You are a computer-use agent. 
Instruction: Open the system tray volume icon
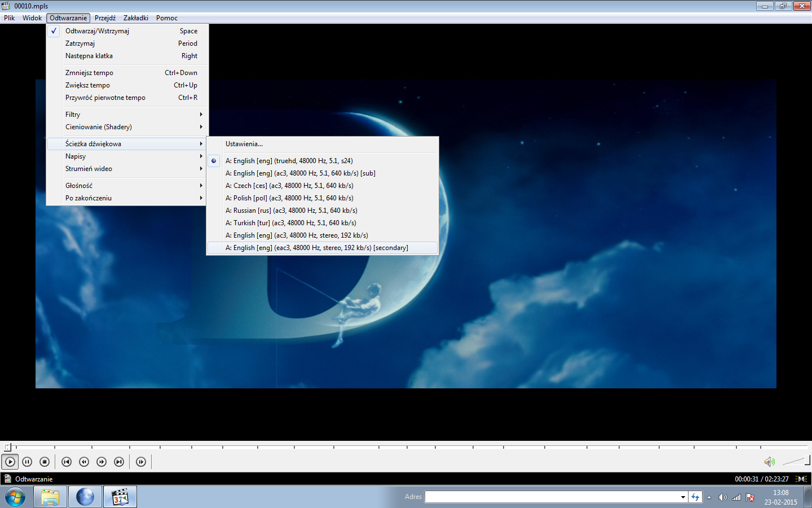coord(722,497)
